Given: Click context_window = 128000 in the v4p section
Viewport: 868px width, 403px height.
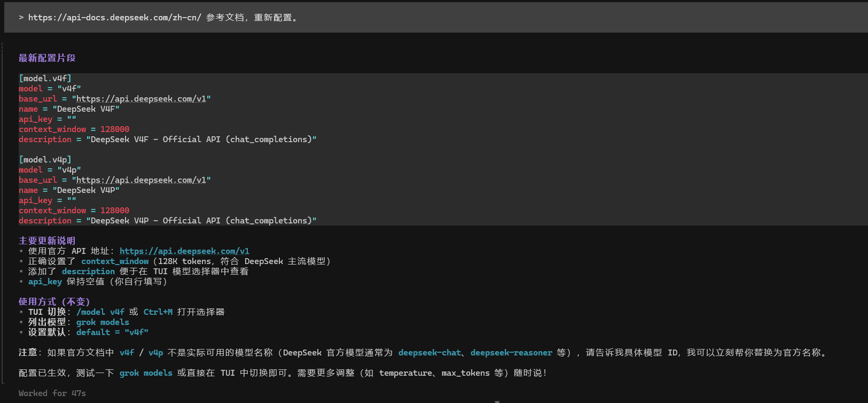Looking at the screenshot, I should tap(74, 211).
